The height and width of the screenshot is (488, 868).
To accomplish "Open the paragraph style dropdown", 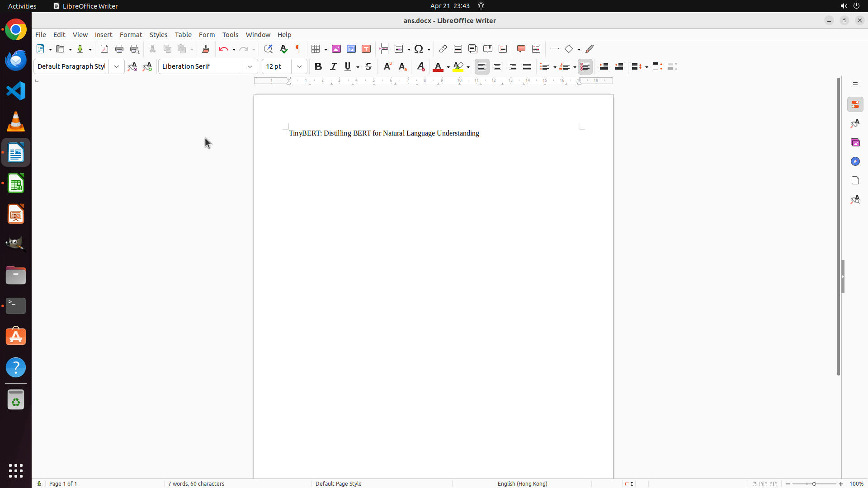I will (x=117, y=66).
